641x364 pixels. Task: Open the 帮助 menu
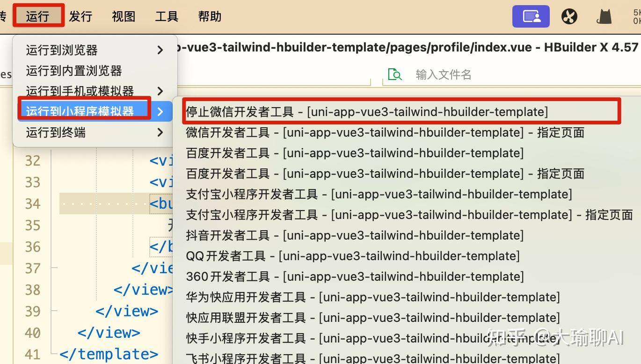[x=210, y=16]
